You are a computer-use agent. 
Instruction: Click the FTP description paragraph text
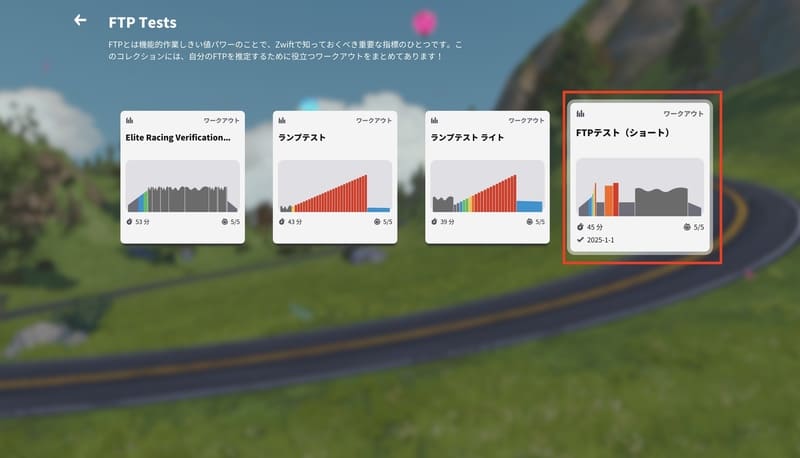click(285, 50)
